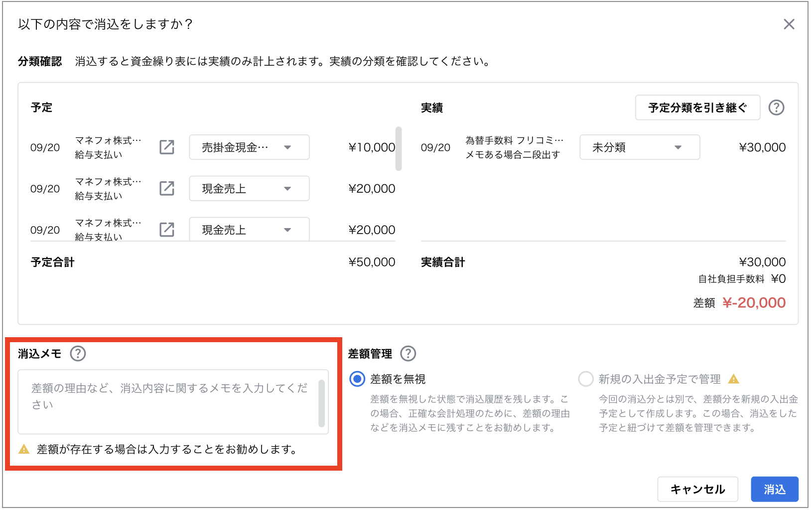Select the 新規の入出金予定で管理 radio option
The height and width of the screenshot is (510, 812).
[x=586, y=379]
